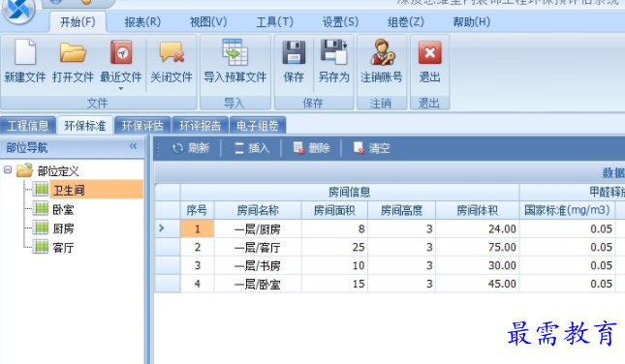Select 客厅 in the tree
This screenshot has height=364, width=625.
tap(63, 247)
